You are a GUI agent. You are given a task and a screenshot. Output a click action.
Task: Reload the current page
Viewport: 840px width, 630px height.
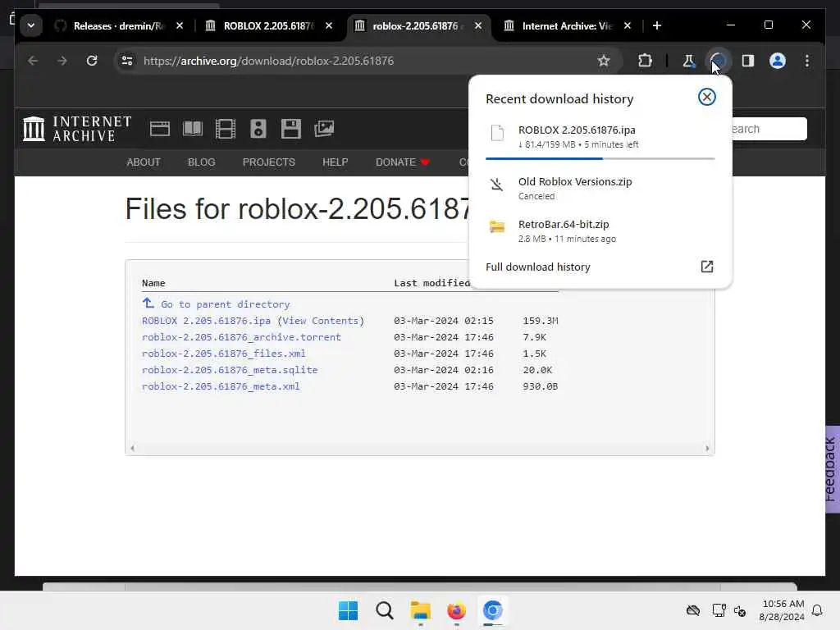92,61
